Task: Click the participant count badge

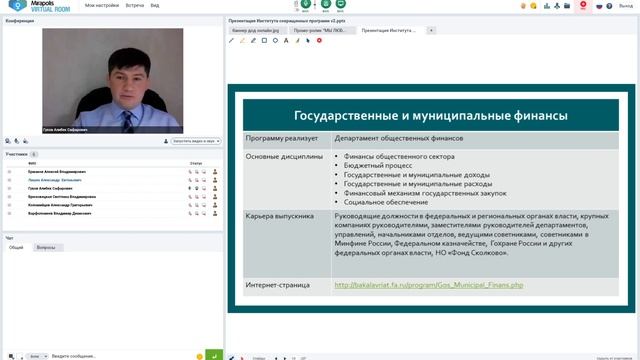Action: click(x=34, y=154)
